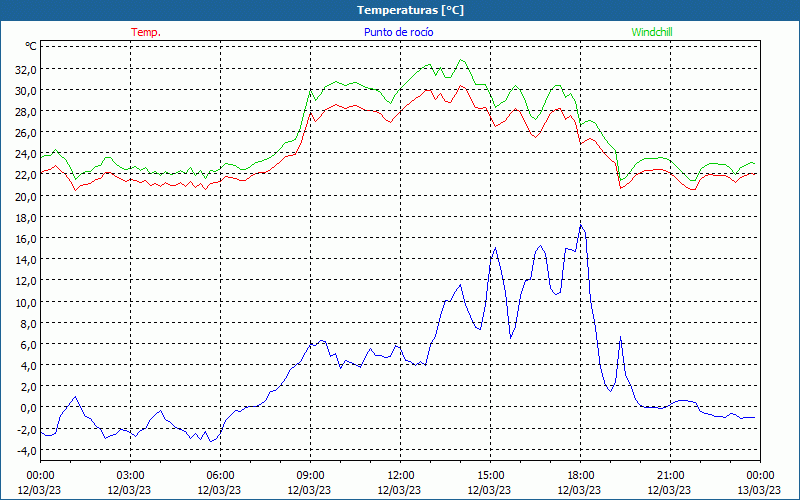Select the red 'Temp.' legend label
800x500 pixels.
click(x=146, y=32)
